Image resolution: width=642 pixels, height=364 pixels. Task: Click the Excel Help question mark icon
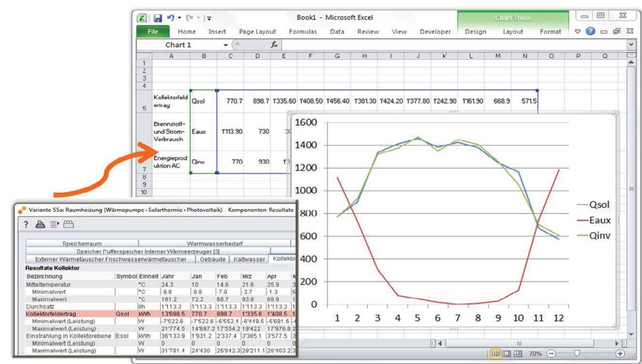590,31
